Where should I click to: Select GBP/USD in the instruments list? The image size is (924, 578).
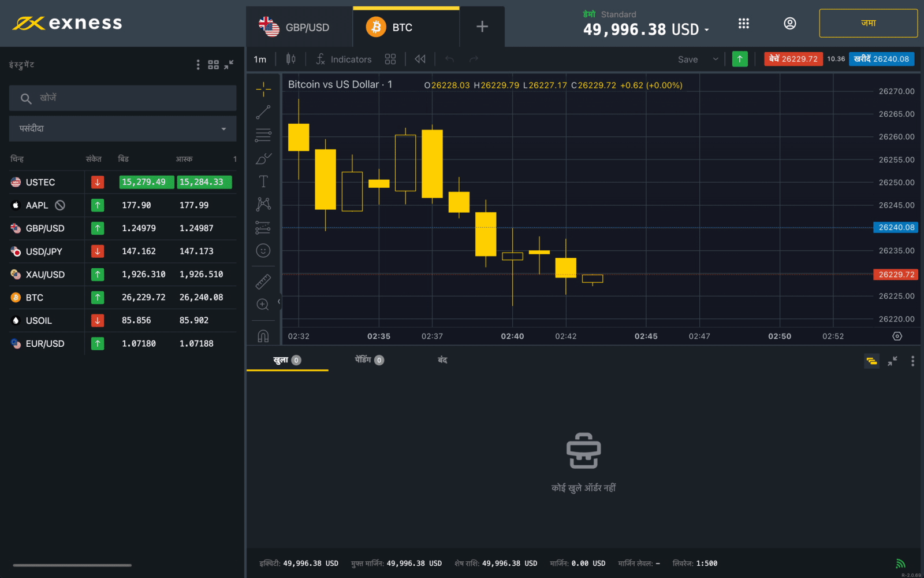pyautogui.click(x=122, y=228)
